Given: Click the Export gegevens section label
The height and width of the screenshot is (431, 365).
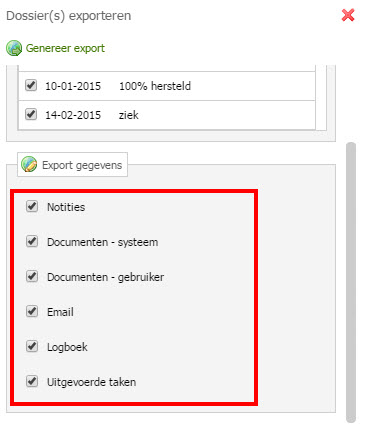Looking at the screenshot, I should (x=82, y=165).
